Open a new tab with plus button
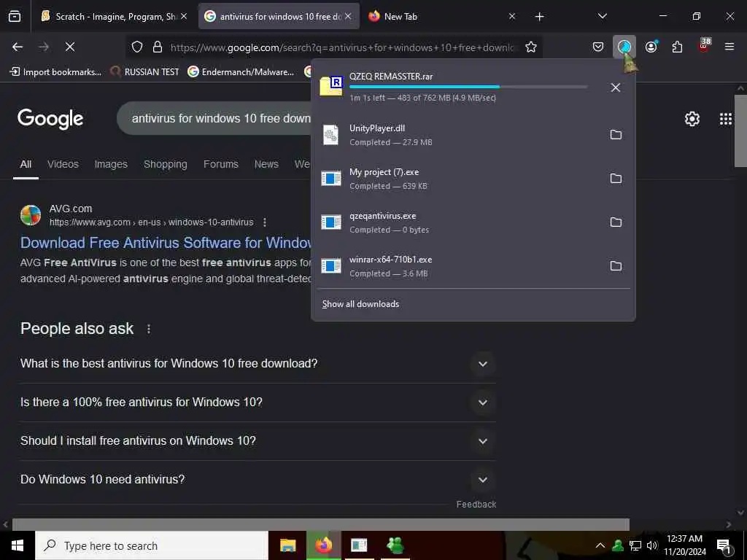 pos(539,17)
